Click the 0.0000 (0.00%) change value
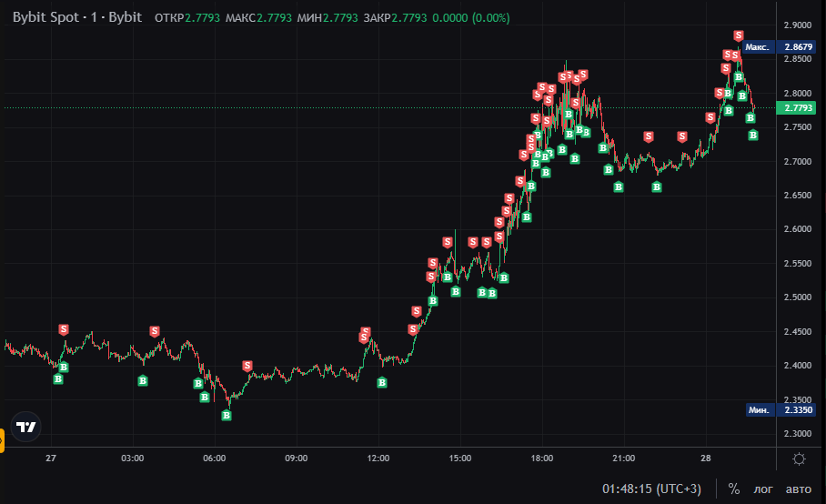This screenshot has height=504, width=826. pyautogui.click(x=471, y=18)
